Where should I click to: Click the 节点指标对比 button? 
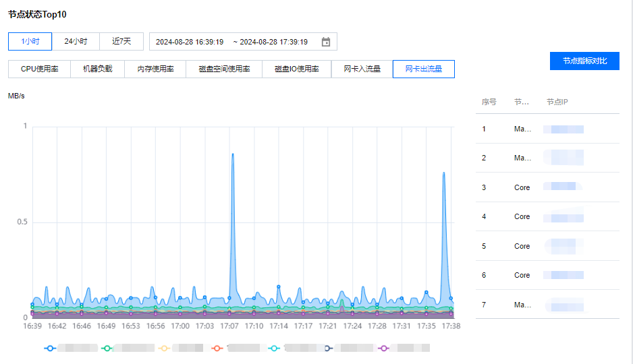584,61
